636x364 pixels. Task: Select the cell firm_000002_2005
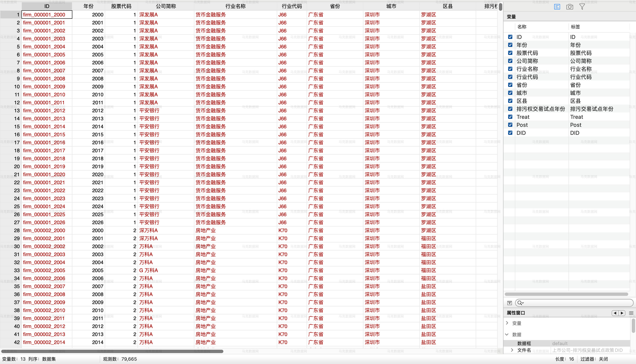coord(44,270)
